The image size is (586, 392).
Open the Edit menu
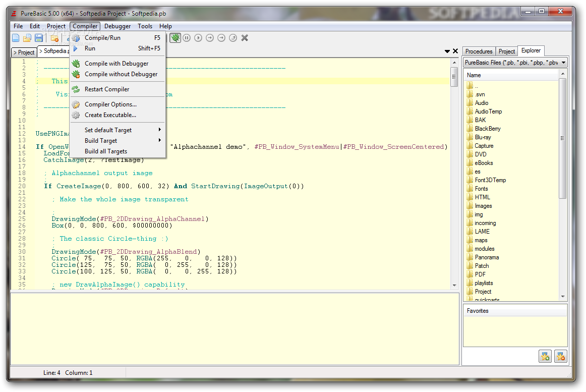tap(35, 26)
